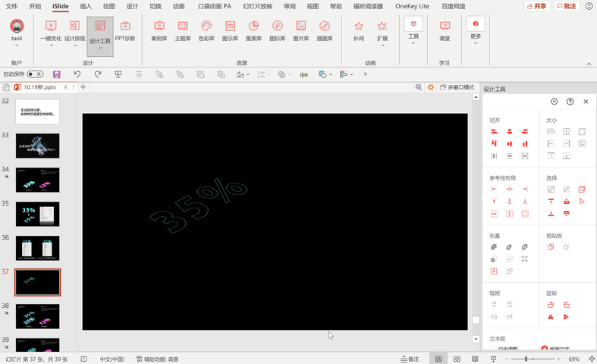
Task: Switch to the 插入 tab
Action: point(86,6)
